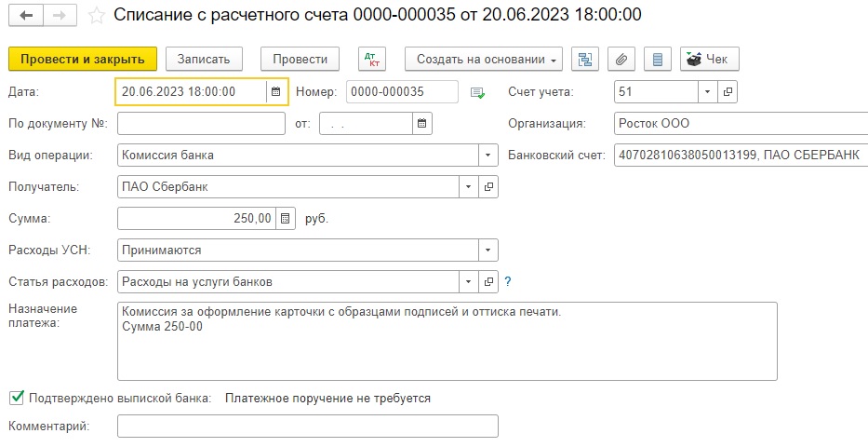868x447 pixels.
Task: Toggle the Подтверждено выпиской банка checkbox
Action: [x=17, y=397]
